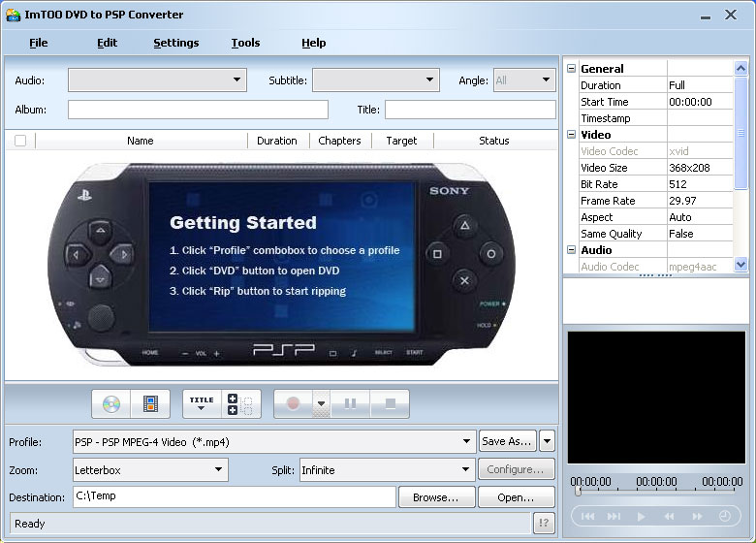Click the select-all plus grid icon
Image resolution: width=756 pixels, height=543 pixels.
[x=238, y=403]
